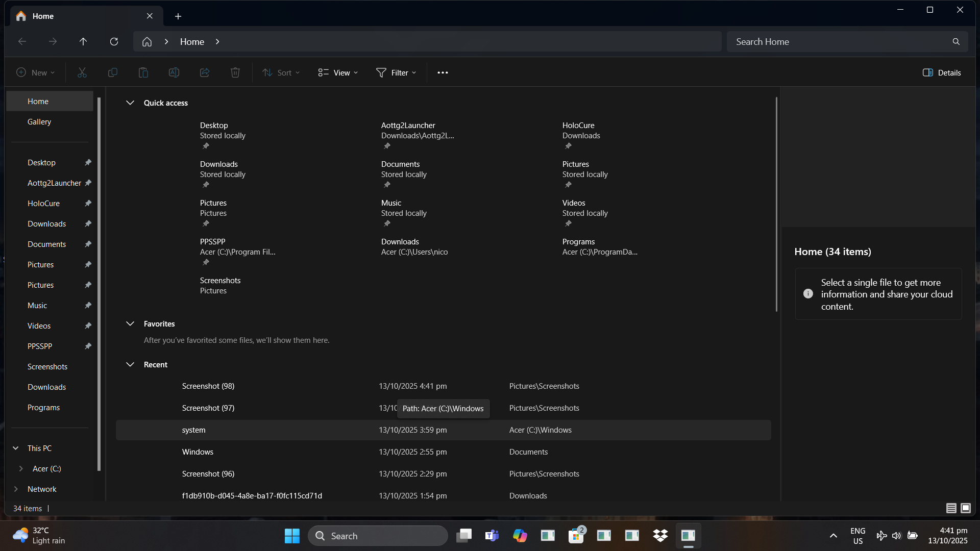Click the Cut scissors icon
Image resolution: width=980 pixels, height=551 pixels.
point(82,72)
